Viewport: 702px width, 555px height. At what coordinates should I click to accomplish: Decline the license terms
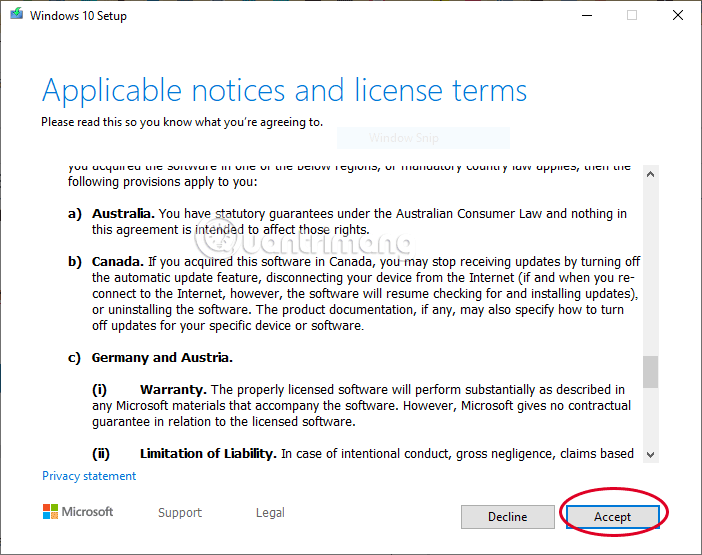[x=508, y=517]
